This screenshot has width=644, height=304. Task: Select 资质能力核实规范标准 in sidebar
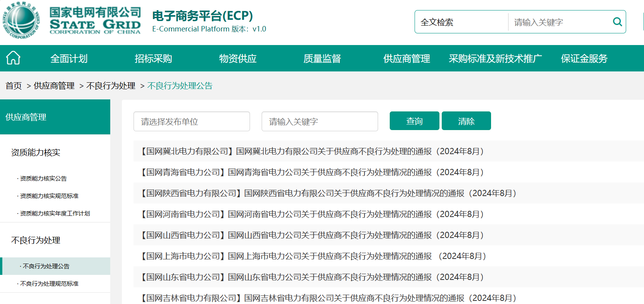pyautogui.click(x=49, y=196)
